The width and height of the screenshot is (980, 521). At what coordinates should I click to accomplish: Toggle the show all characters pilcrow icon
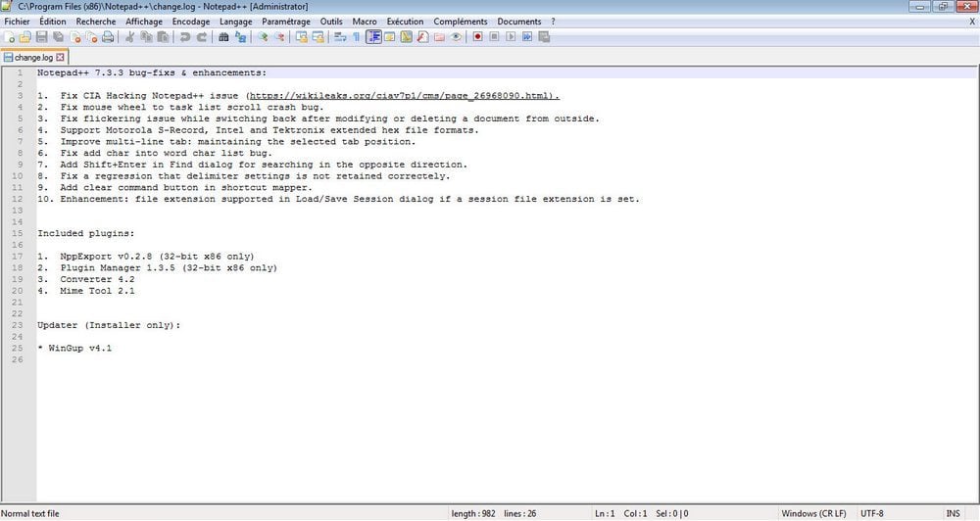coord(357,37)
